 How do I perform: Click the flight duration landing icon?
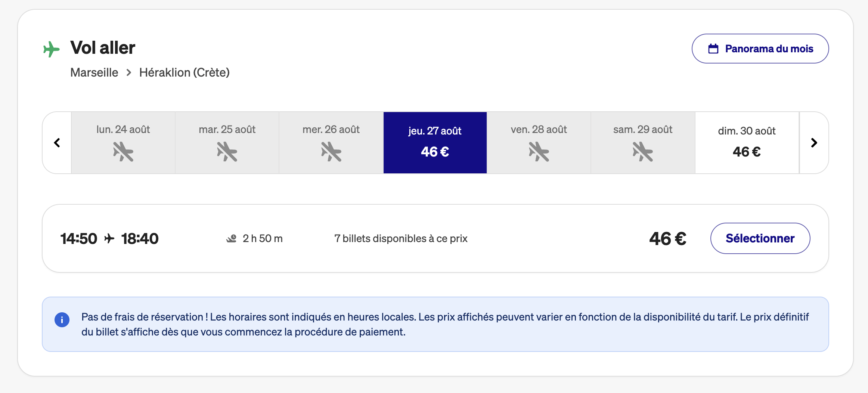click(x=232, y=238)
